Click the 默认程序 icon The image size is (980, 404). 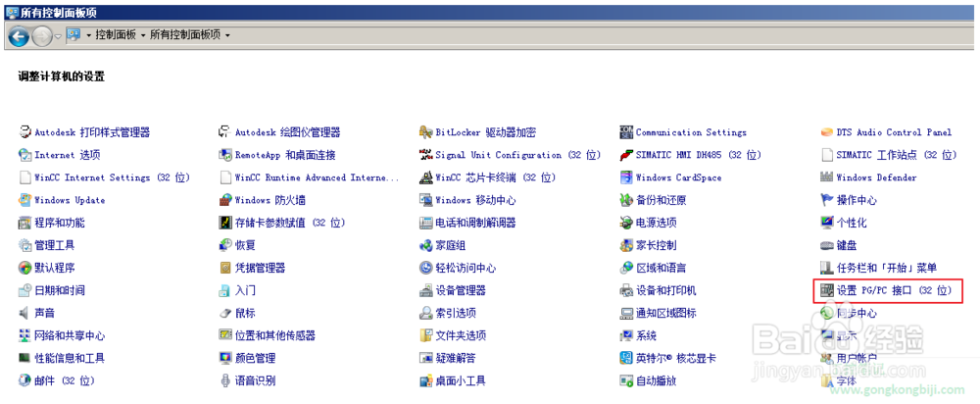25,268
